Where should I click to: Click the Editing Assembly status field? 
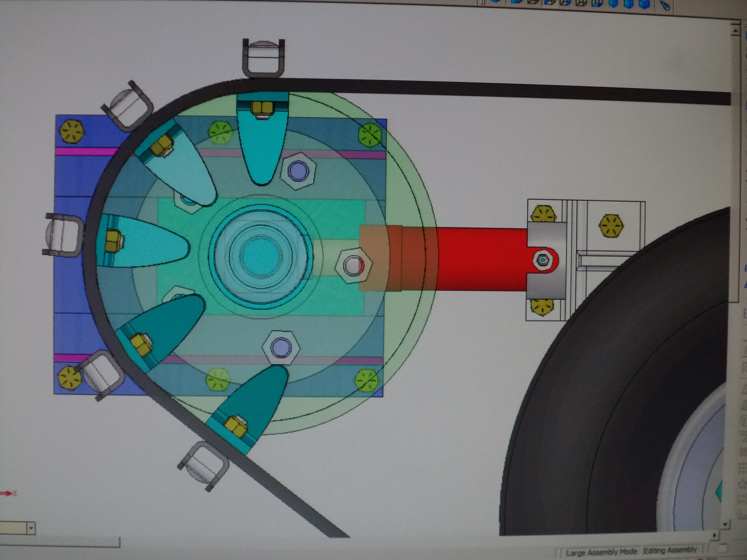tap(670, 550)
